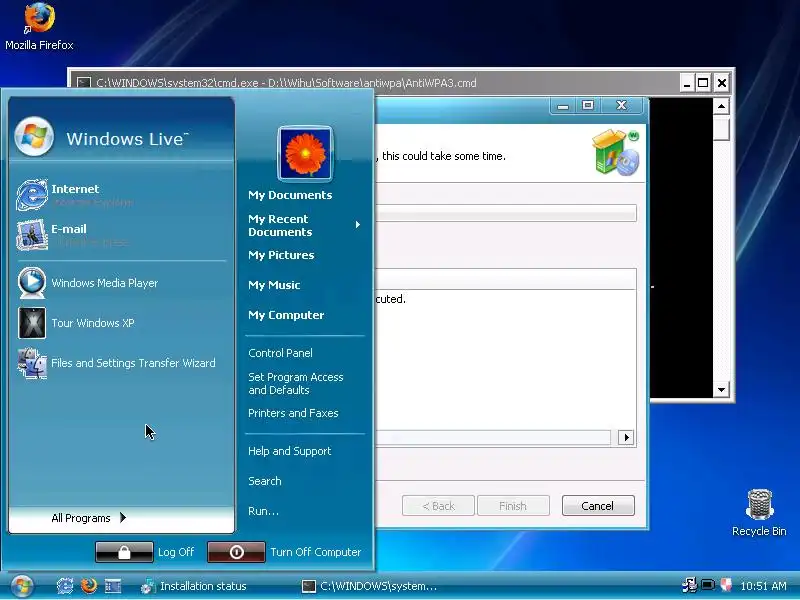800x600 pixels.
Task: Close the cmd.exe window
Action: click(x=721, y=83)
